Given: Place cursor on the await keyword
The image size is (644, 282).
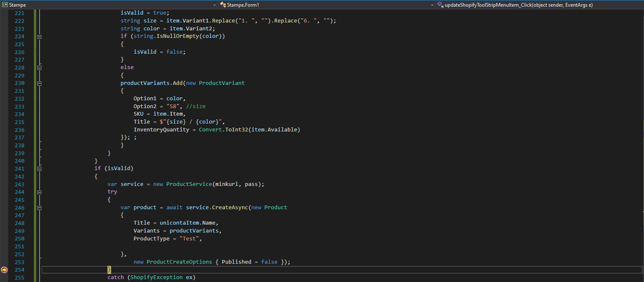Looking at the screenshot, I should click(174, 207).
